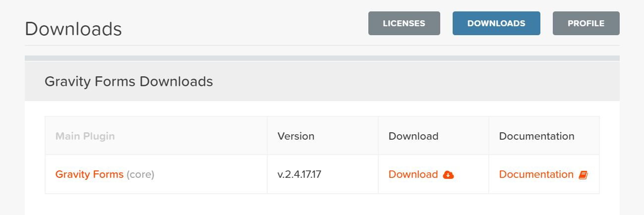
Task: Click the Documentation column header
Action: [x=536, y=136]
